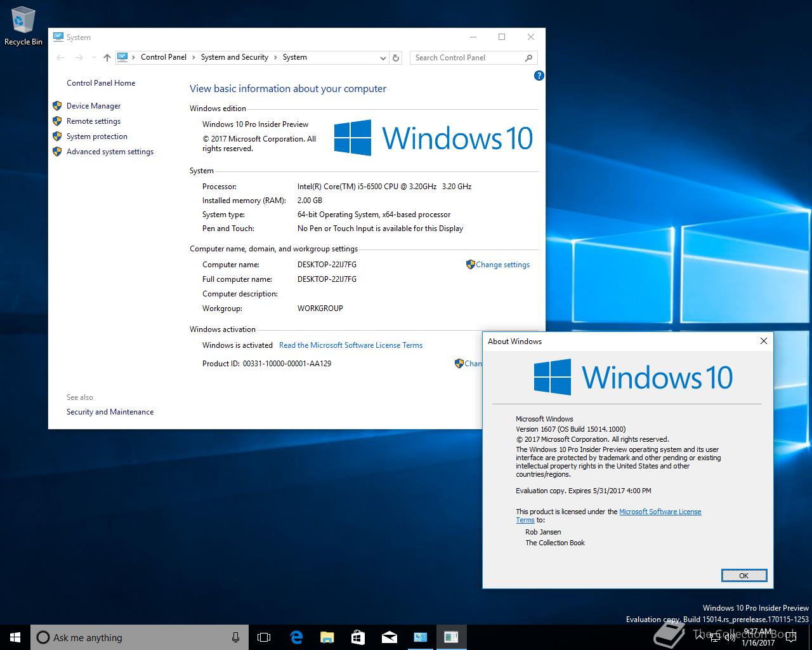Open the clock showing 1/16/2017
The width and height of the screenshot is (812, 650).
click(x=758, y=637)
